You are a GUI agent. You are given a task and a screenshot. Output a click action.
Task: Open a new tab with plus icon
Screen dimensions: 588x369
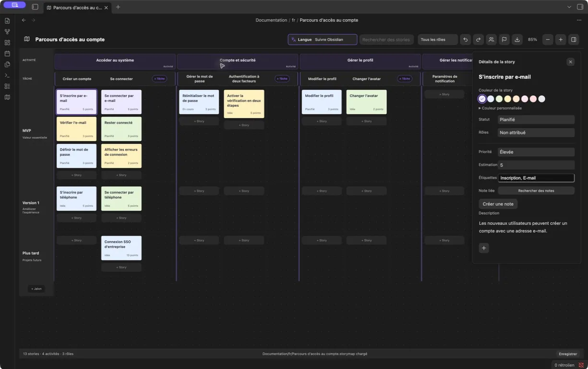click(118, 7)
